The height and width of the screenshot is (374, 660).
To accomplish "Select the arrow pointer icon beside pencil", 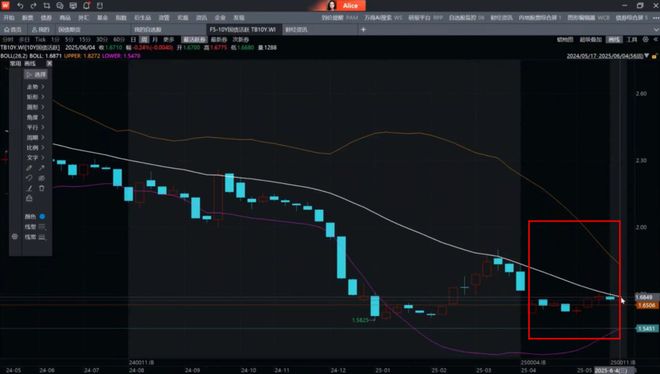I will click(x=42, y=168).
